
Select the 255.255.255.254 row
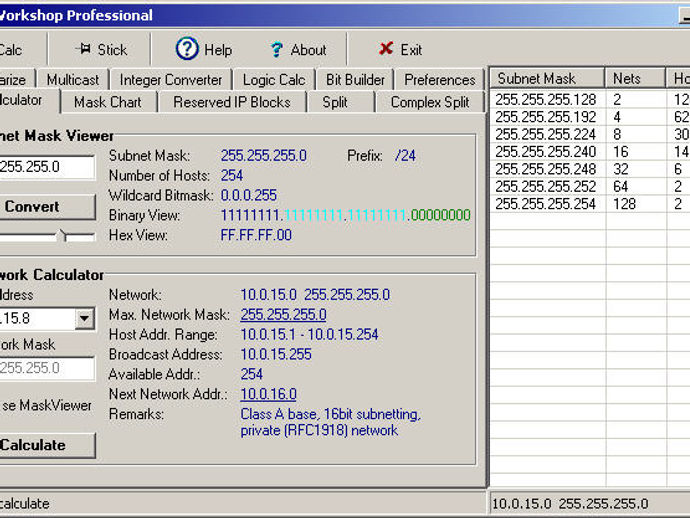tap(590, 204)
